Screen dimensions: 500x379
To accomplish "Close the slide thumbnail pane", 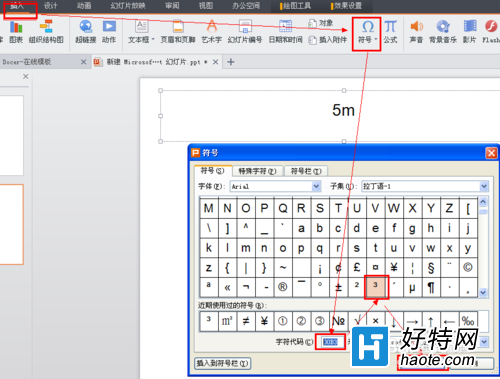I will tap(26, 77).
